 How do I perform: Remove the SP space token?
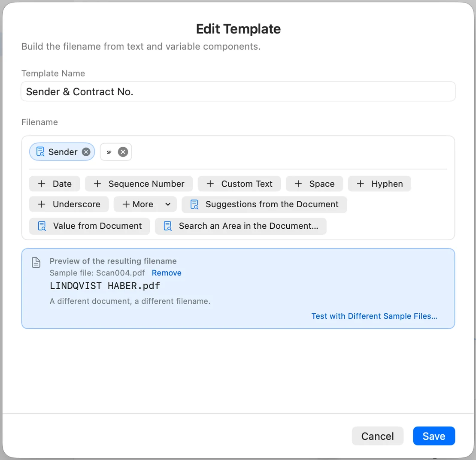coord(123,152)
